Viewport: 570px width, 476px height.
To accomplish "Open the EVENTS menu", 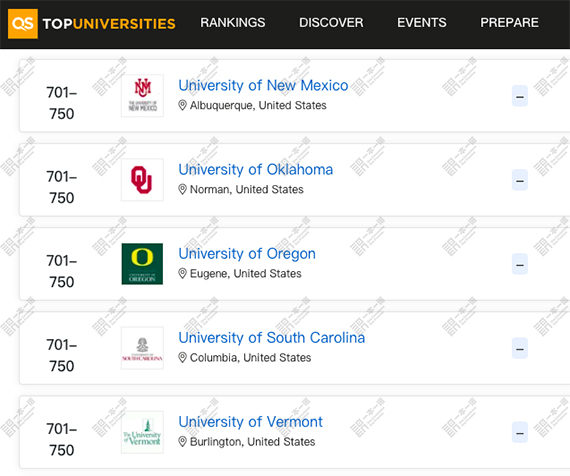I will tap(422, 23).
